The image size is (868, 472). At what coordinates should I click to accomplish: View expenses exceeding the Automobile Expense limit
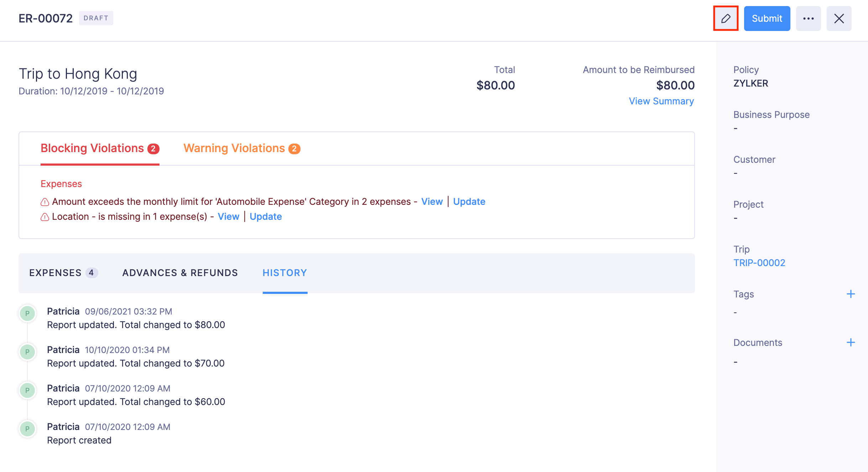432,202
